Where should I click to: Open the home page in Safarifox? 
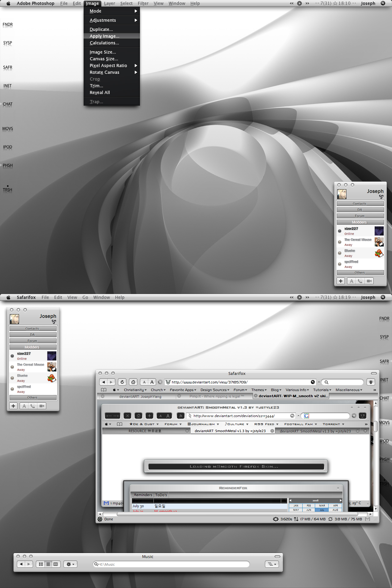(x=133, y=382)
